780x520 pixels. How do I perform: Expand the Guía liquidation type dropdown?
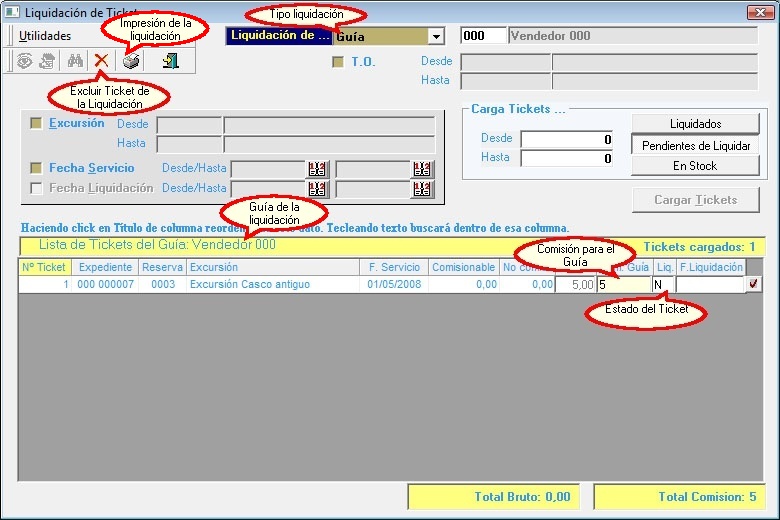click(435, 36)
